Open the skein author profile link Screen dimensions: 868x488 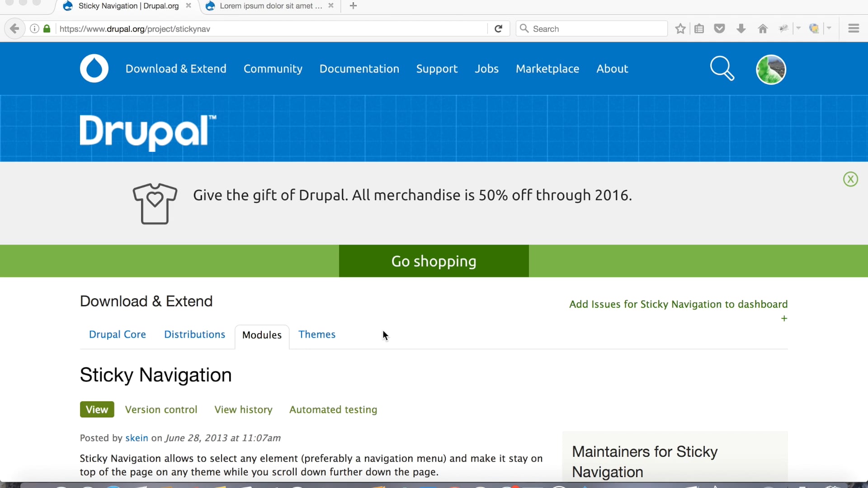tap(137, 437)
